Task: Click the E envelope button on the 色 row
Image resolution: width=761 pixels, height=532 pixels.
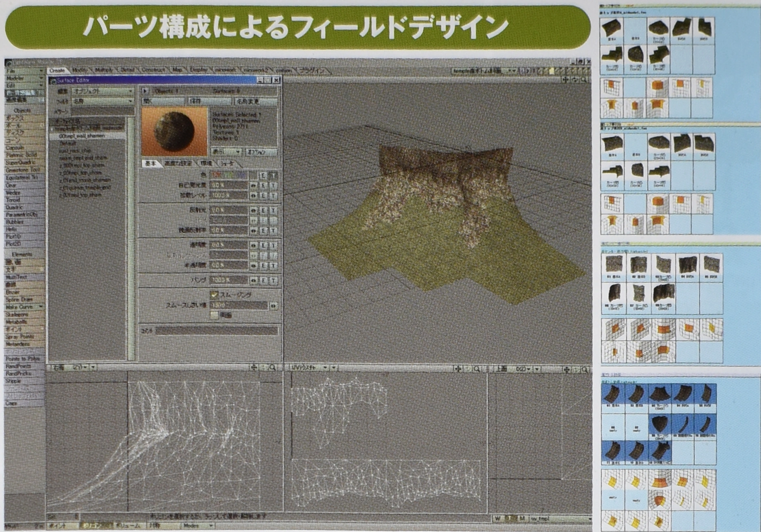Action: click(263, 175)
